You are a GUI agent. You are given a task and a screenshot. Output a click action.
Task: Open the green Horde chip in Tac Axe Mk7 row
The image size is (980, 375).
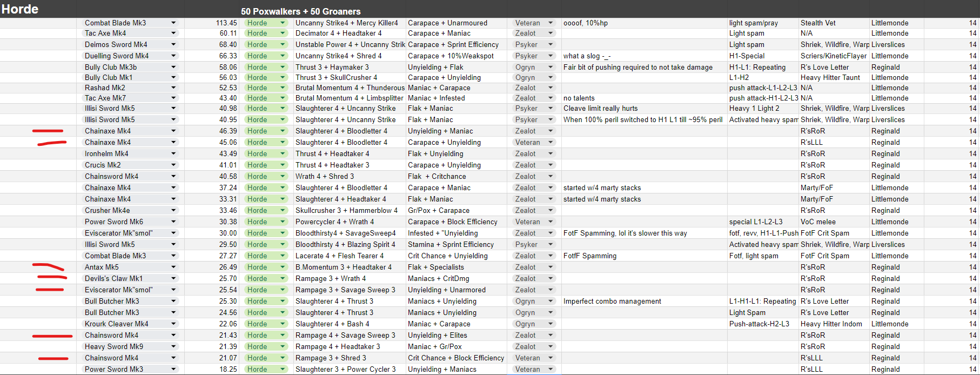pos(266,98)
